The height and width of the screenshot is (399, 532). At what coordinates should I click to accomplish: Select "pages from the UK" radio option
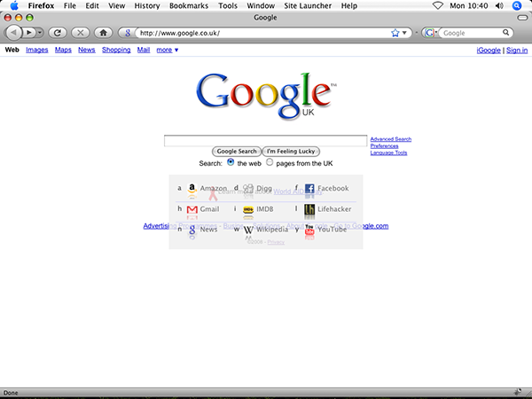click(x=270, y=163)
